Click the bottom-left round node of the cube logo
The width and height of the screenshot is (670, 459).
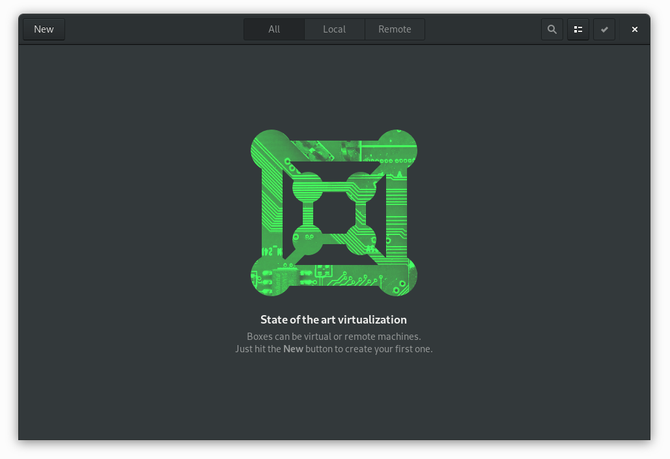click(271, 276)
